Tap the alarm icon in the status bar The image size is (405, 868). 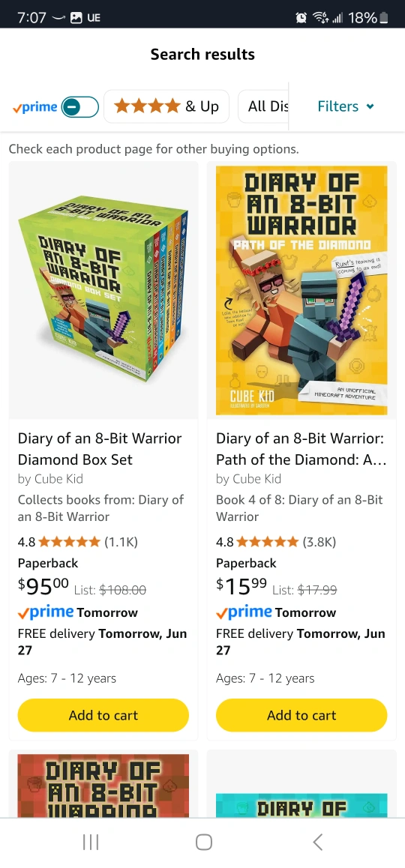(x=301, y=18)
